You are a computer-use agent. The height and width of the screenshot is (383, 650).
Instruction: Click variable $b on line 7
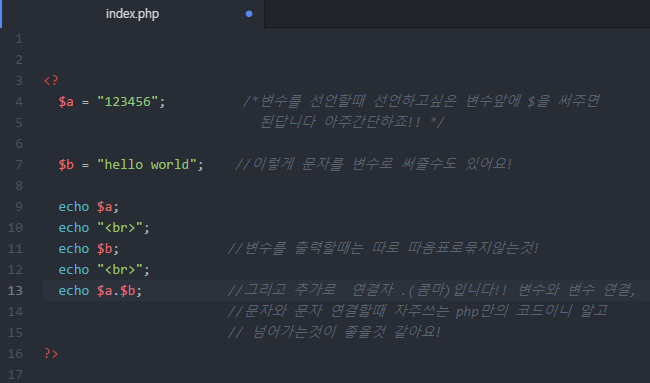coord(66,165)
